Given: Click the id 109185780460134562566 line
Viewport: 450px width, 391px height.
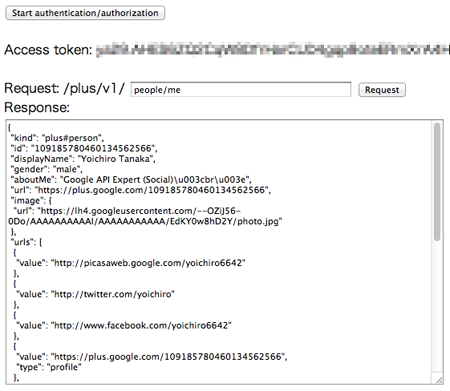Looking at the screenshot, I should [84, 148].
